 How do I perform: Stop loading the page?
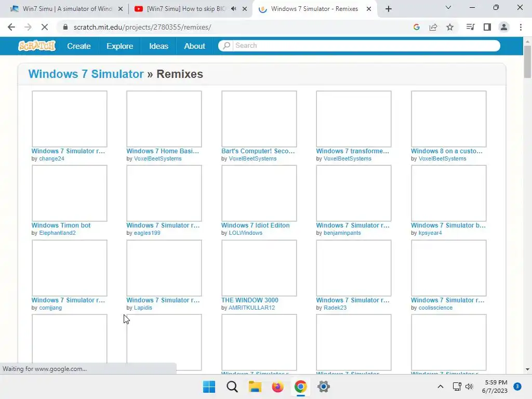click(x=45, y=27)
